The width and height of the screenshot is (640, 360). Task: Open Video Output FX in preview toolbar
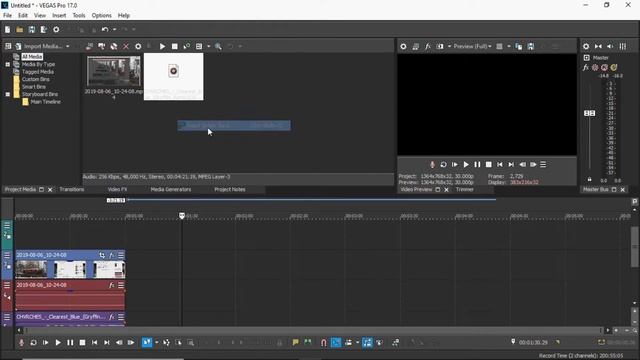(427, 46)
